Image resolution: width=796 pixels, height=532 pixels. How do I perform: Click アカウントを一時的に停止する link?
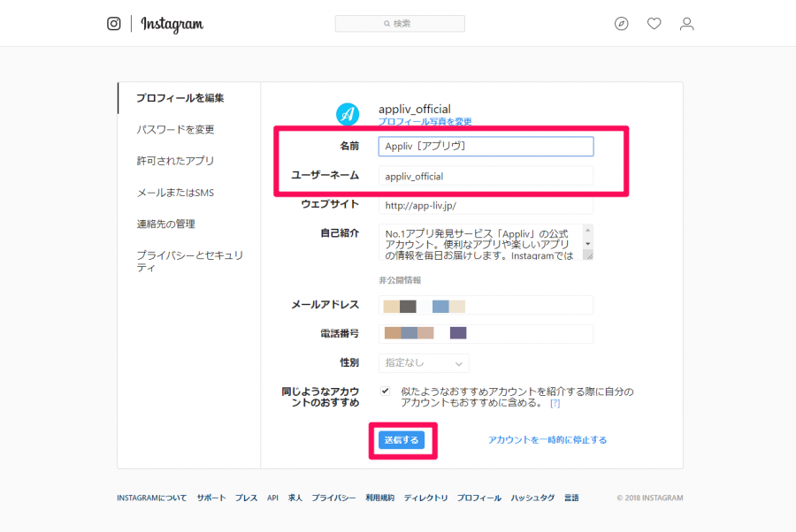[547, 440]
